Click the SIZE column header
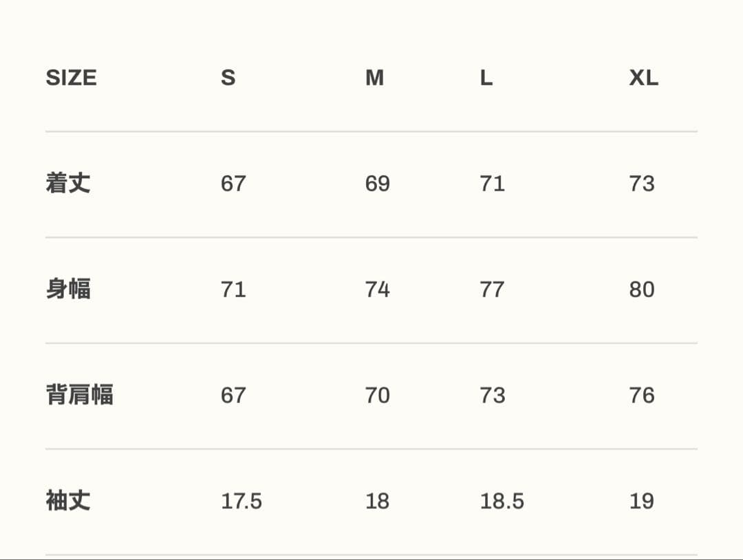The image size is (743, 560). pos(71,78)
